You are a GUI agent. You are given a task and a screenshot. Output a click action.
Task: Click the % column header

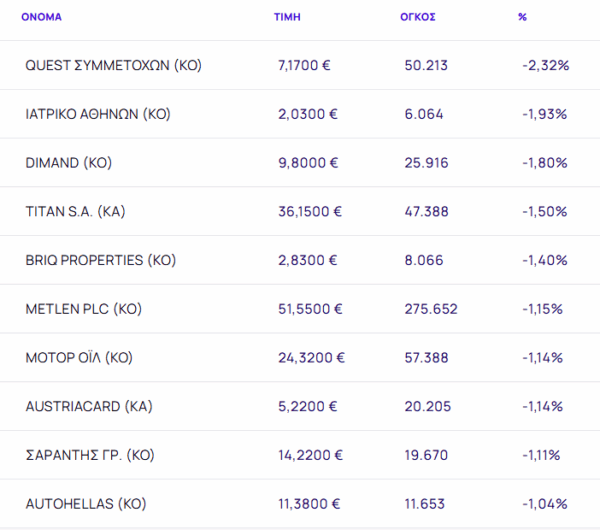tap(522, 17)
